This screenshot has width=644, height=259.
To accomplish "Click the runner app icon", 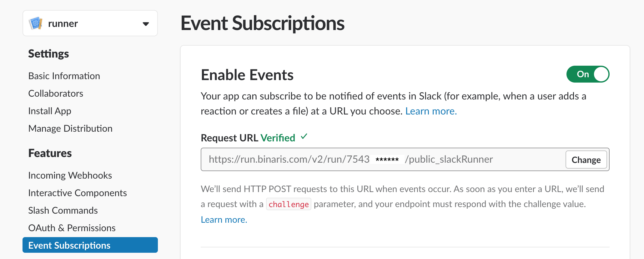I will [x=36, y=23].
